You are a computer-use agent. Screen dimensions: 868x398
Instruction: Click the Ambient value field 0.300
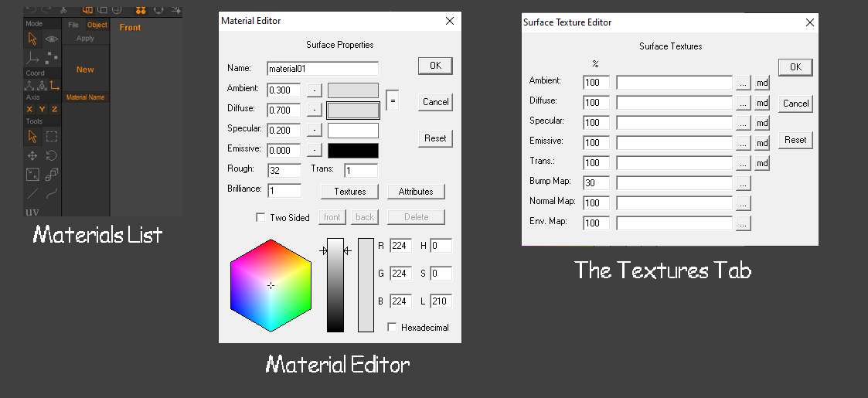[284, 90]
